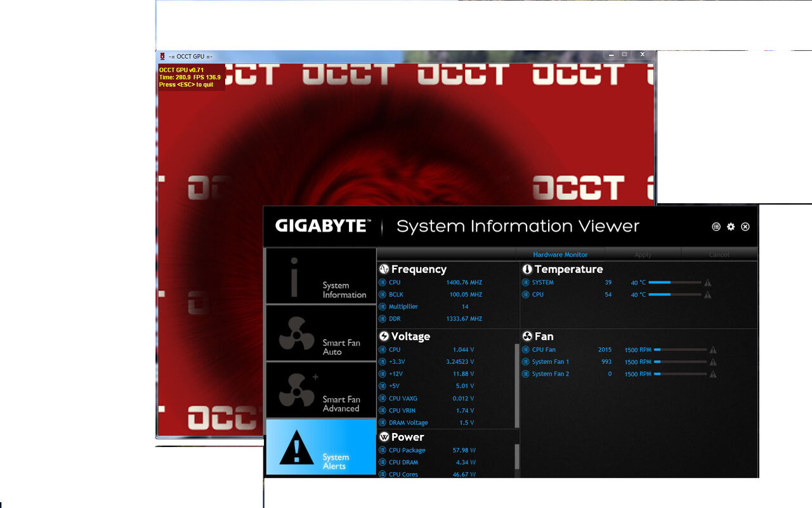Click the Cancel button in System Information Viewer
The height and width of the screenshot is (508, 812).
719,255
